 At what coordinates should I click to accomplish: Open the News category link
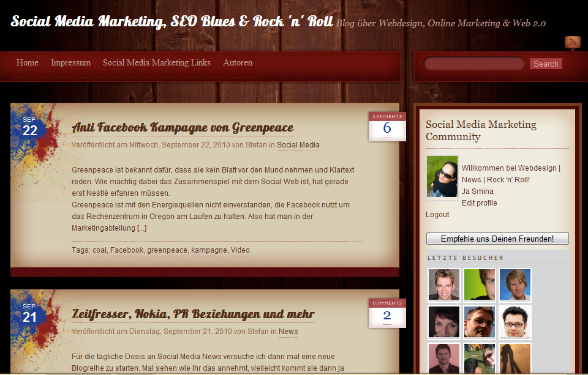288,332
